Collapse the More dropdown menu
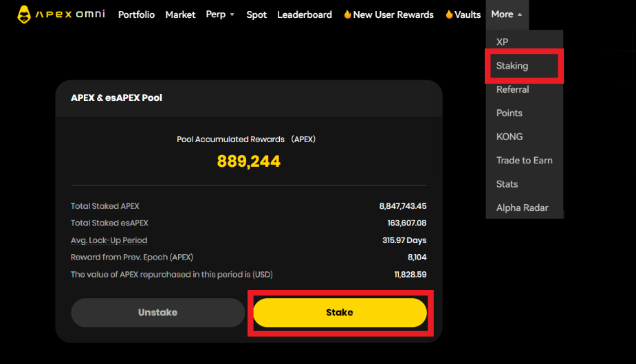 pos(507,14)
